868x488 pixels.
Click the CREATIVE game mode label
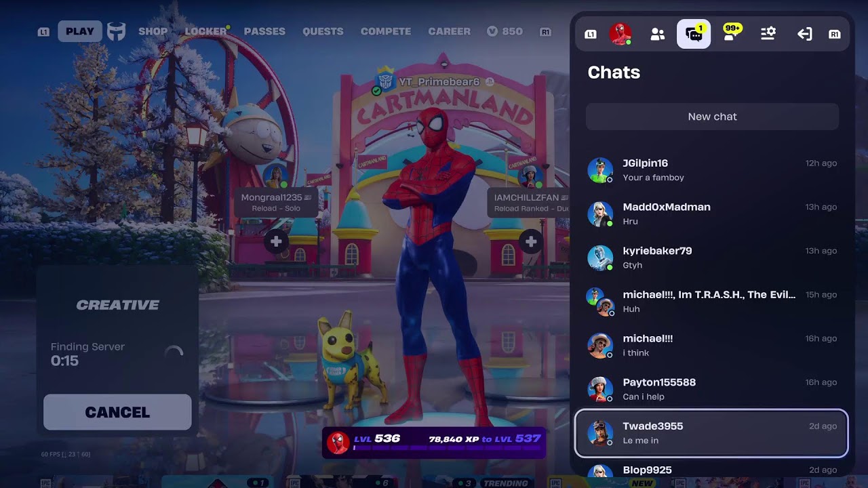[x=118, y=305]
